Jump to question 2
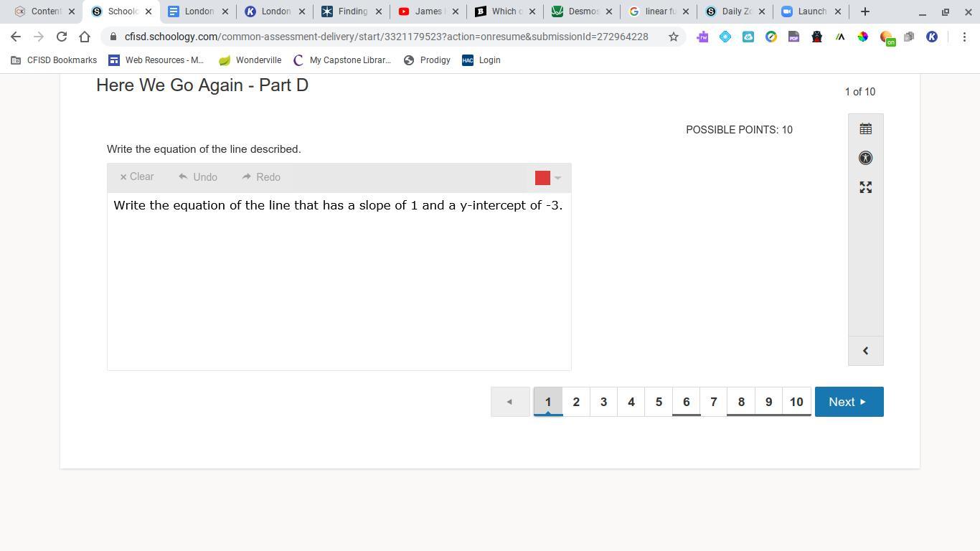Screen dimensions: 980x551 pos(576,402)
